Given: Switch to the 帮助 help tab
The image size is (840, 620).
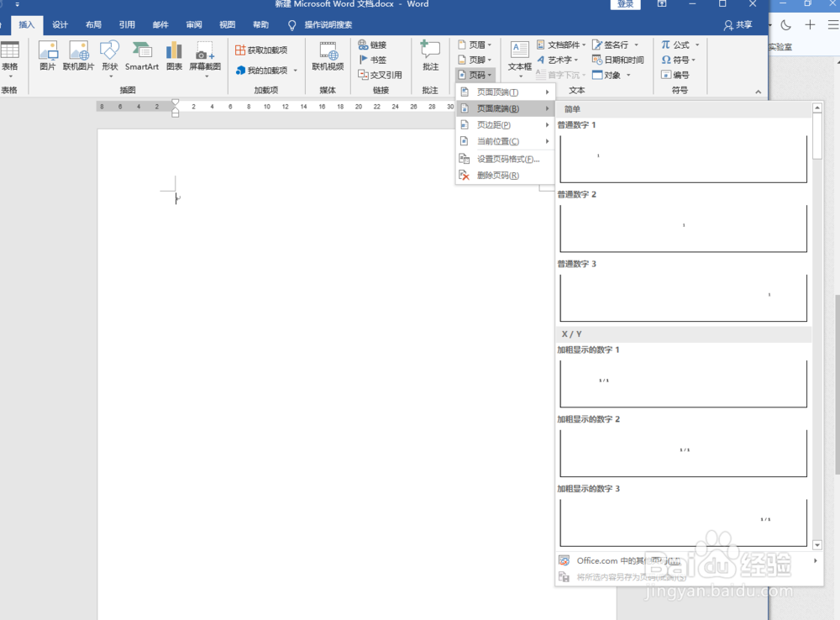Looking at the screenshot, I should coord(261,24).
